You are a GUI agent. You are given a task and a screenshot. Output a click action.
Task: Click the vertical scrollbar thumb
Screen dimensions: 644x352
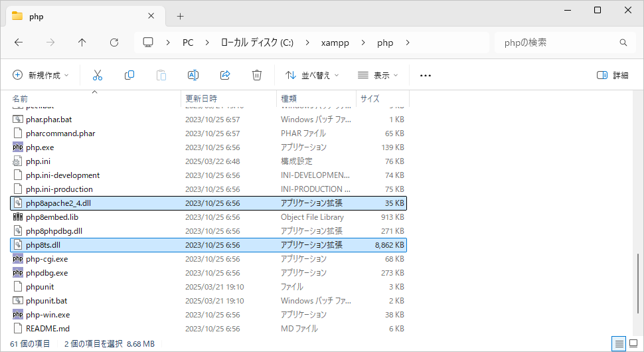[638, 283]
